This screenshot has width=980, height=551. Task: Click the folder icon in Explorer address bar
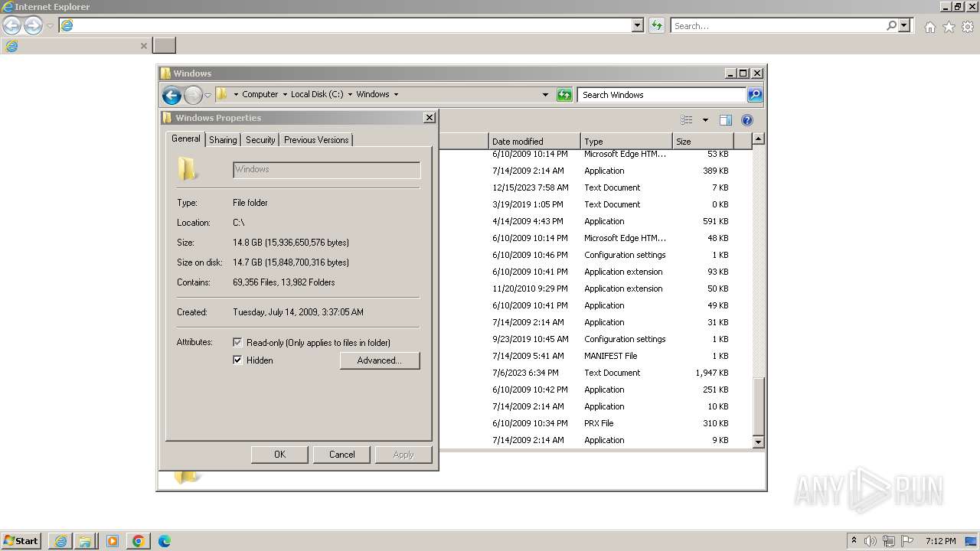222,94
